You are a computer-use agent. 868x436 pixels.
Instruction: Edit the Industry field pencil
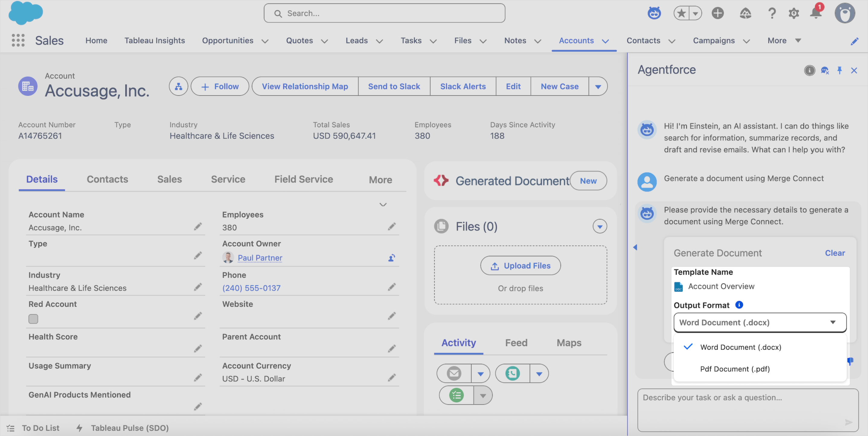[198, 287]
